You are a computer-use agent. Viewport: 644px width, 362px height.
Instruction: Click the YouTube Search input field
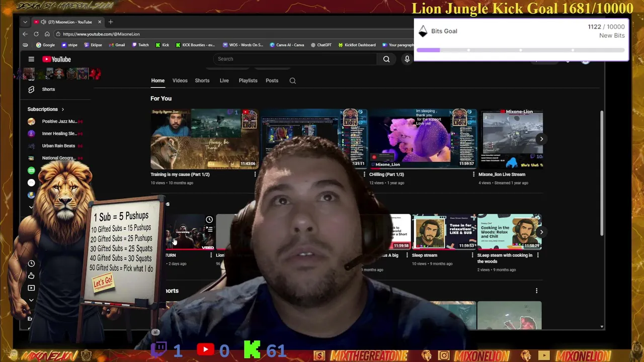pos(295,59)
